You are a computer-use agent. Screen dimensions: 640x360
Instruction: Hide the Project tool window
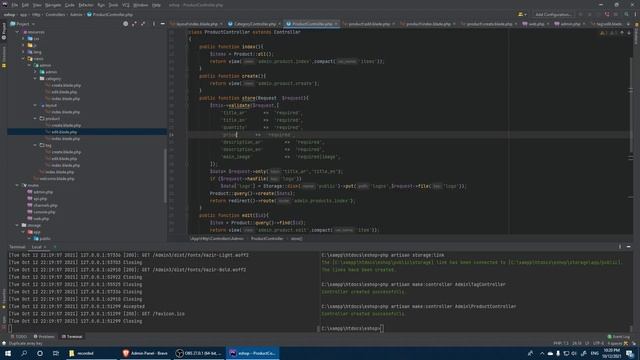click(x=162, y=24)
